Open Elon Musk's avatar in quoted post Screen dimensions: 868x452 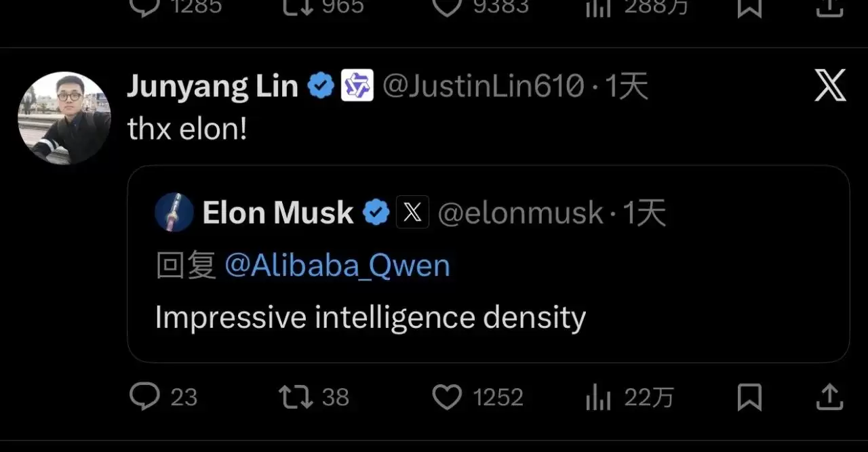click(174, 213)
